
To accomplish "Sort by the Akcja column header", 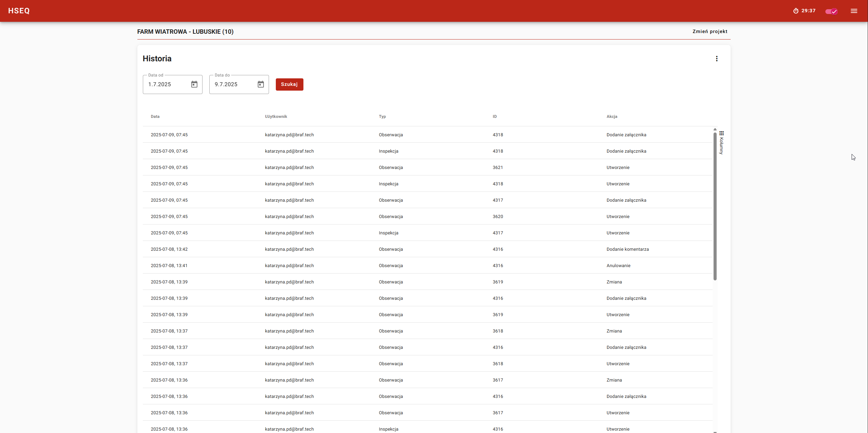I will (612, 117).
